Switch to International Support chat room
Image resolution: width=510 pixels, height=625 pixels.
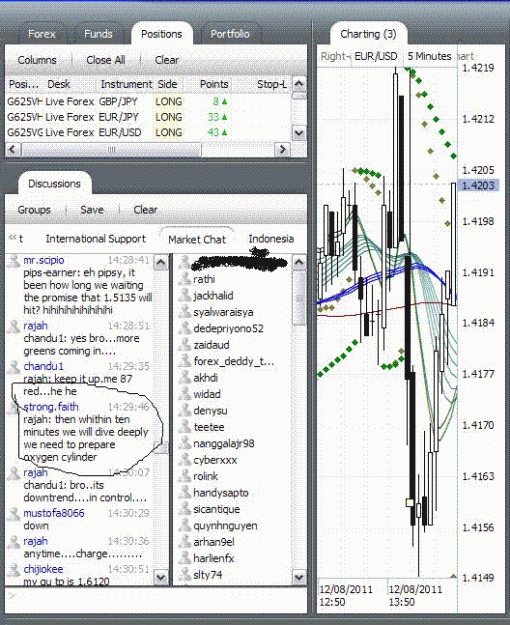95,239
